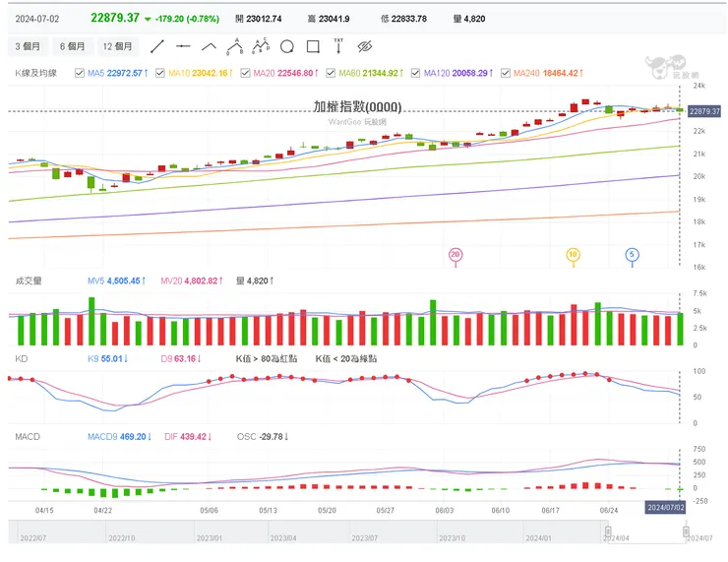Uncheck the MA10 moving average checkbox

160,73
